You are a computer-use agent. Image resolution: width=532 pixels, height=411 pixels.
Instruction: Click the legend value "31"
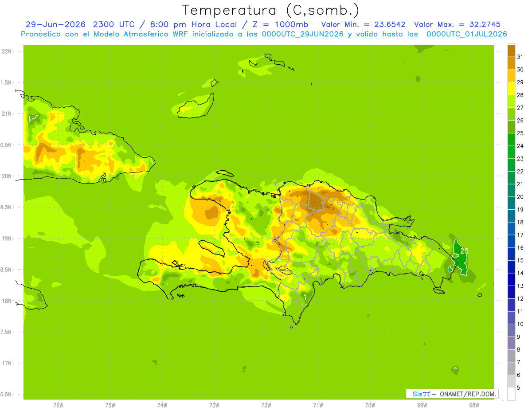(x=520, y=57)
